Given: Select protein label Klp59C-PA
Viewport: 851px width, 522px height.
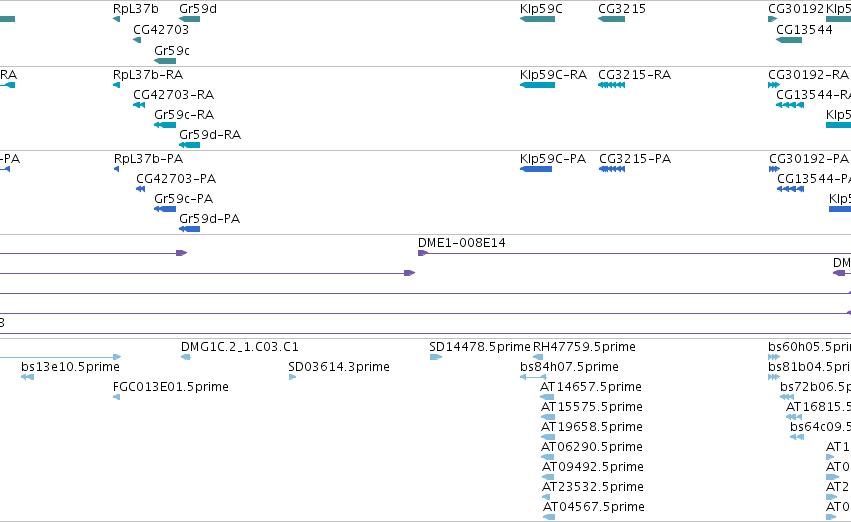Looking at the screenshot, I should 552,159.
